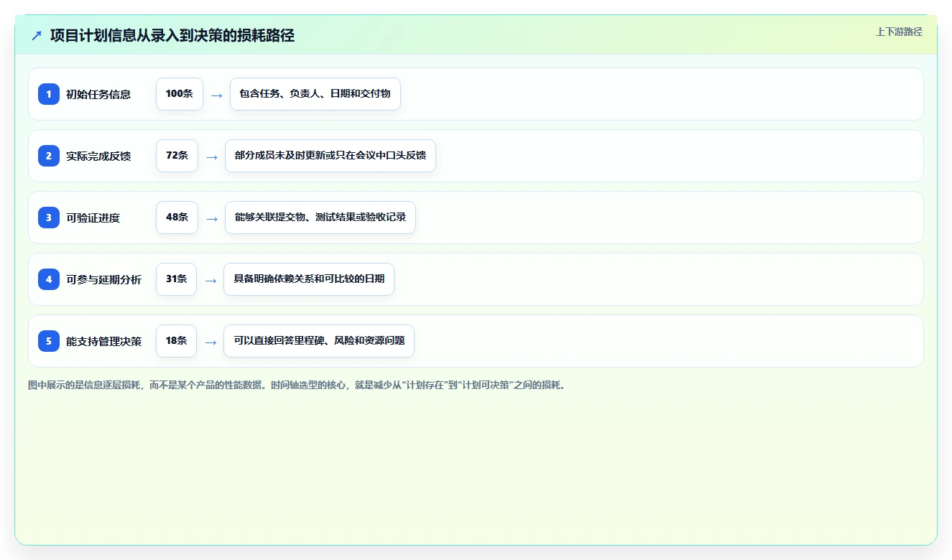The image size is (952, 560).
Task: Click the 可验证进度 label
Action: pyautogui.click(x=93, y=218)
